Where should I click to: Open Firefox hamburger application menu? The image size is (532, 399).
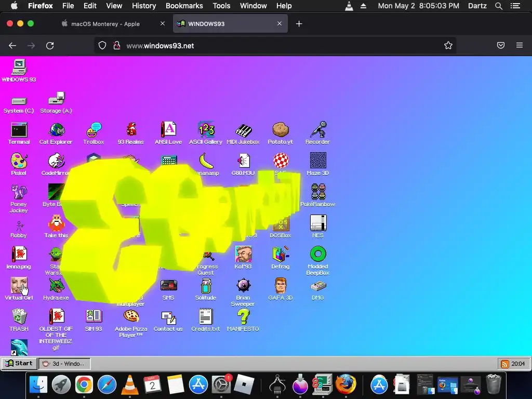point(520,45)
